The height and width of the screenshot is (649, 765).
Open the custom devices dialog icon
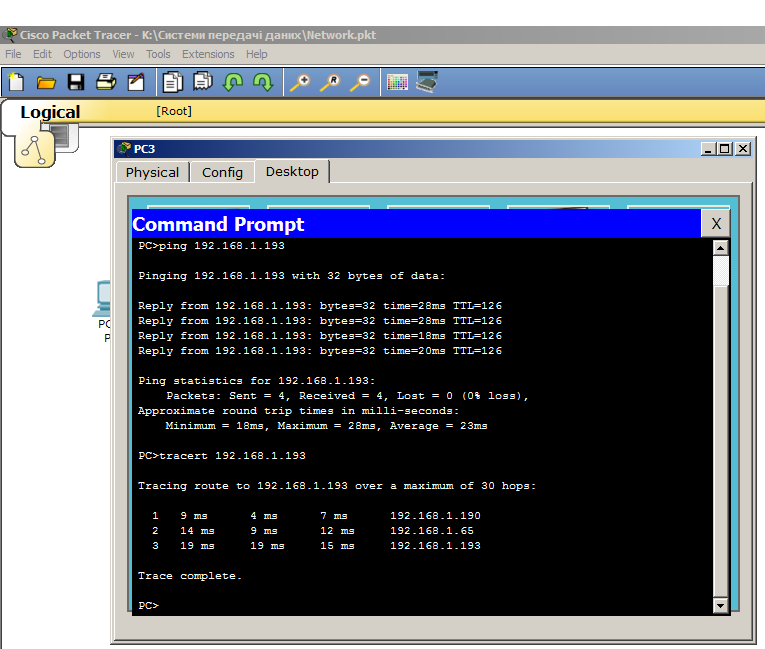(x=427, y=81)
